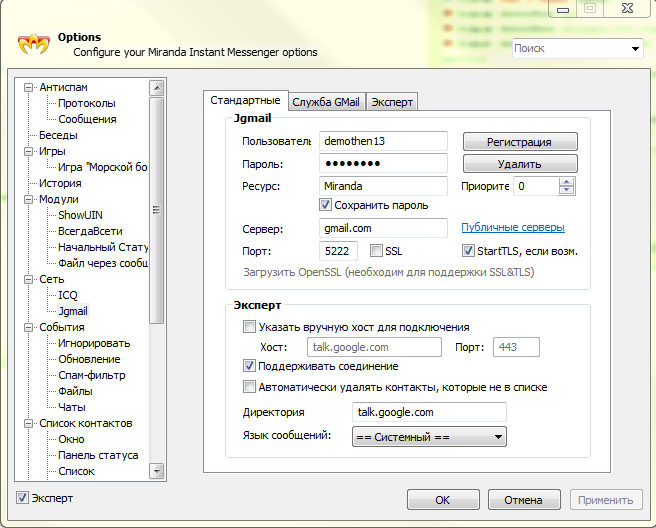Select Панель статуса tree item
The height and width of the screenshot is (528, 656).
click(x=98, y=455)
